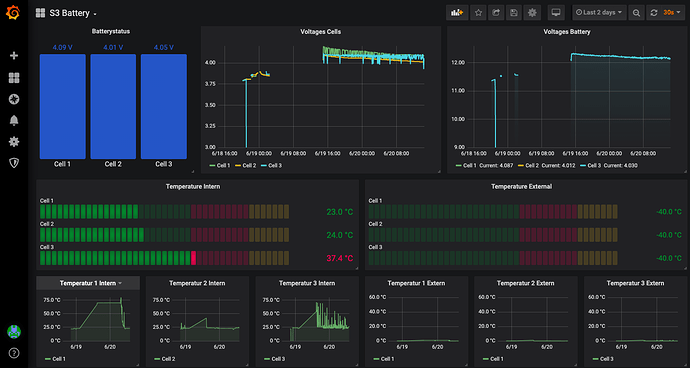
Task: Open the 30s refresh interval dropdown
Action: click(x=669, y=13)
